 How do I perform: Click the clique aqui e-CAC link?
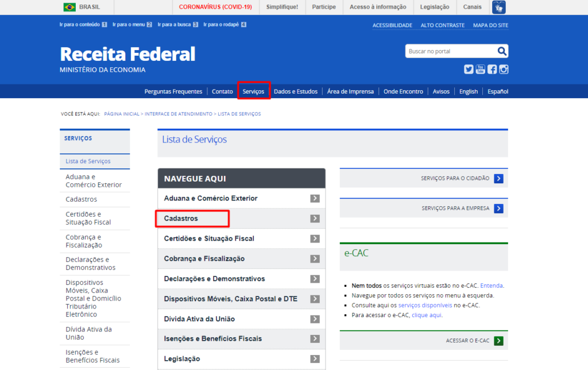tap(427, 315)
